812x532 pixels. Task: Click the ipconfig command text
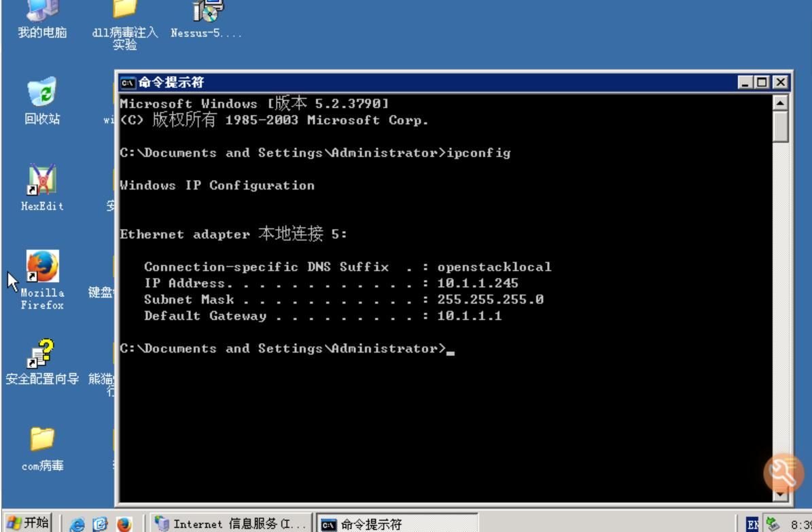(x=478, y=154)
